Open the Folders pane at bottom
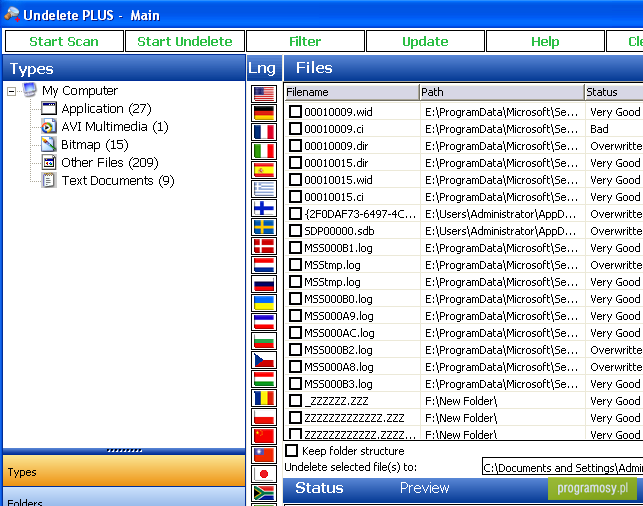 (x=124, y=498)
